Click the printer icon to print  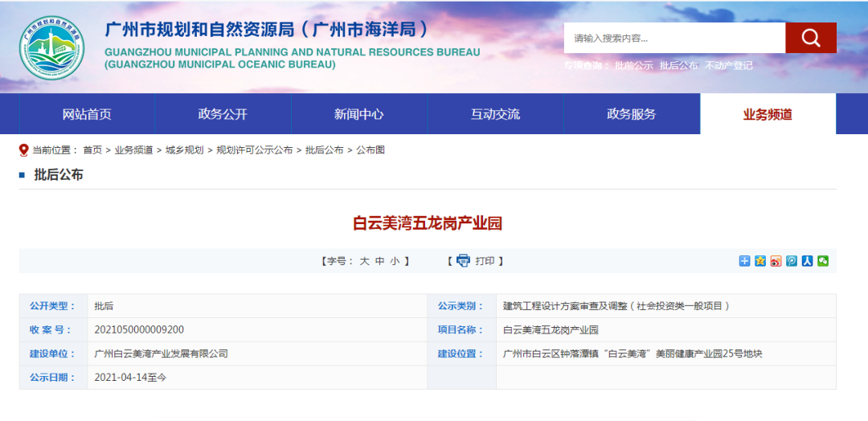pos(463,260)
